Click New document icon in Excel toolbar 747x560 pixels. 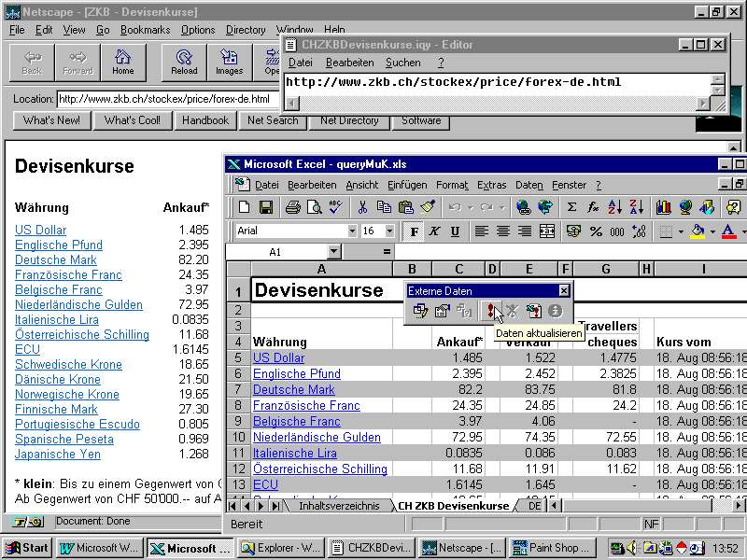(x=245, y=206)
